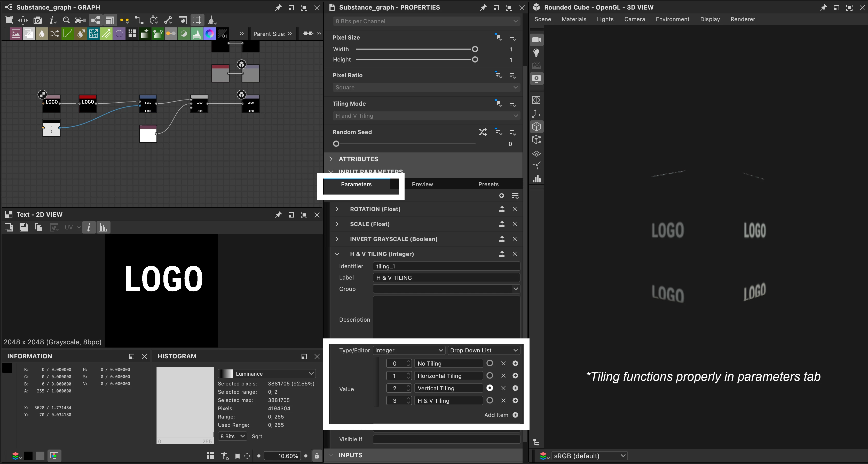Remove the SCALE (Float) parameter
868x464 pixels.
pyautogui.click(x=515, y=224)
